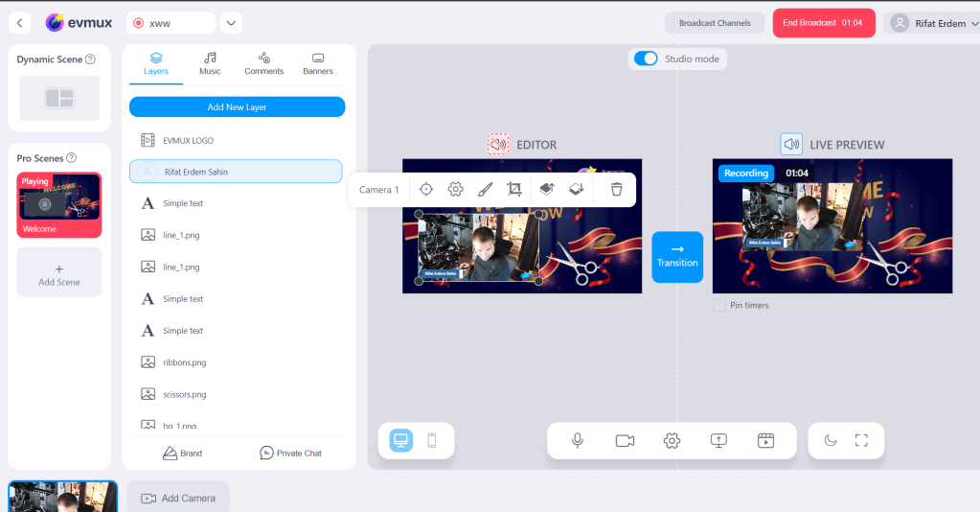Enter fullscreen mode
980x512 pixels.
coord(861,441)
